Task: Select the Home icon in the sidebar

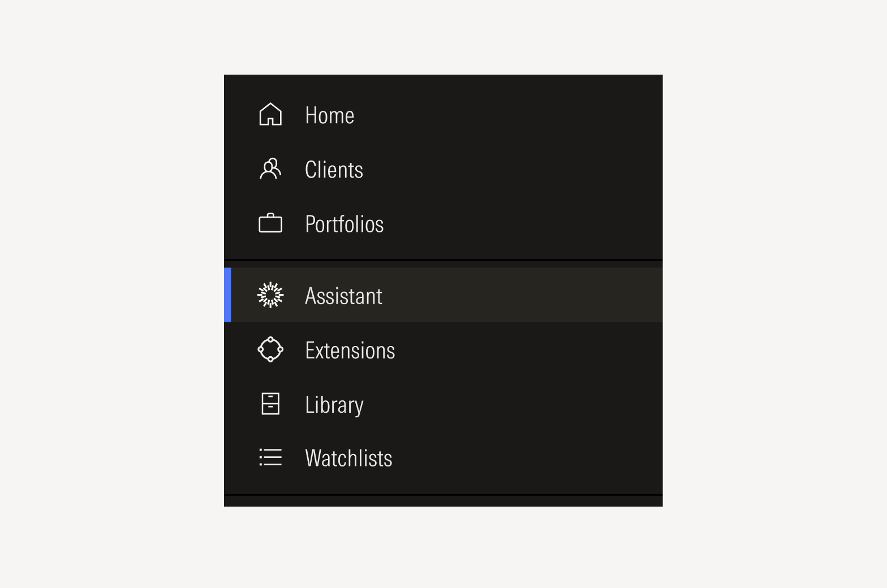Action: (x=270, y=114)
